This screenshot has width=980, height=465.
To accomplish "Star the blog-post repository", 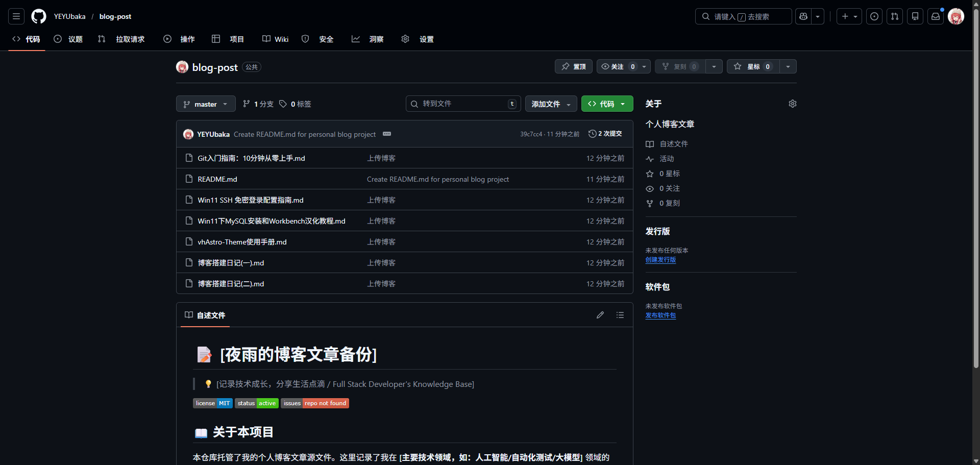I will pos(753,66).
